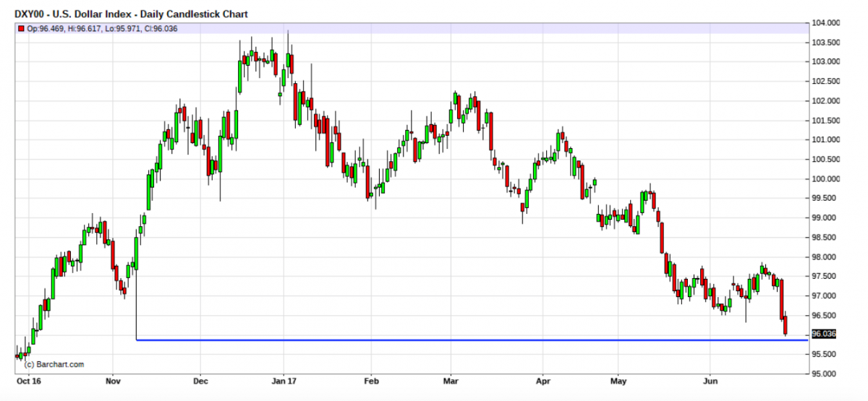Click the 103.000 price axis label

[x=826, y=62]
